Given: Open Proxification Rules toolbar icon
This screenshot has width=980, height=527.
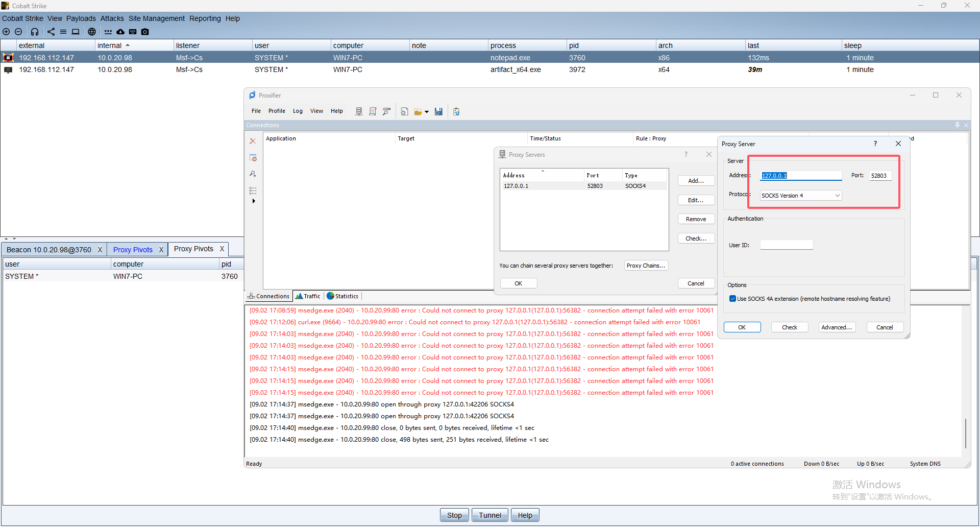Looking at the screenshot, I should tap(373, 111).
